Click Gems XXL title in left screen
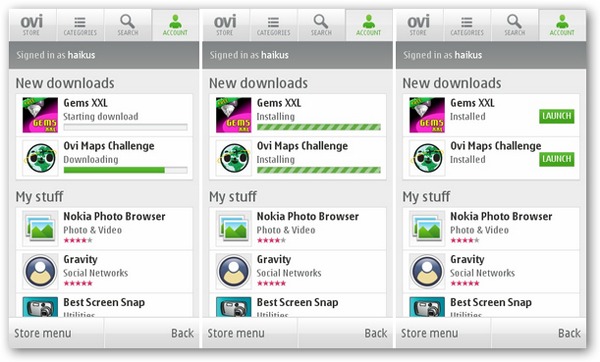Screen dimensions: 600x362 point(86,103)
